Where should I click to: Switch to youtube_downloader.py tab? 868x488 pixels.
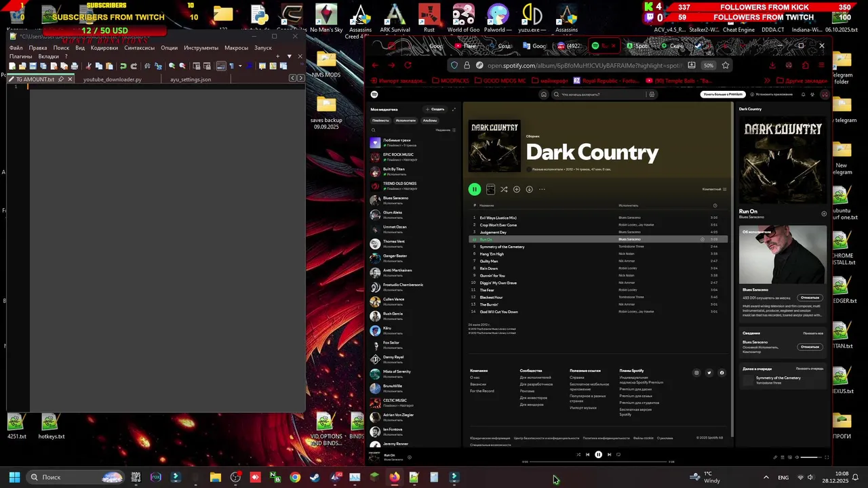click(113, 79)
